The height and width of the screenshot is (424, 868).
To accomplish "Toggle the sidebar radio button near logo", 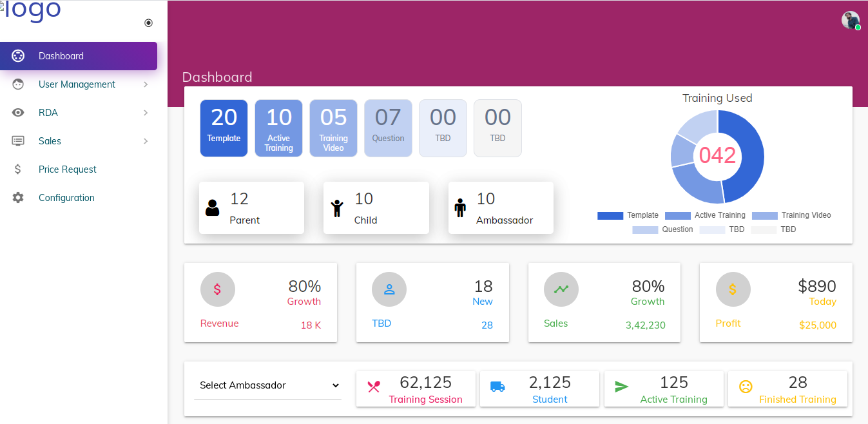I will coord(149,23).
